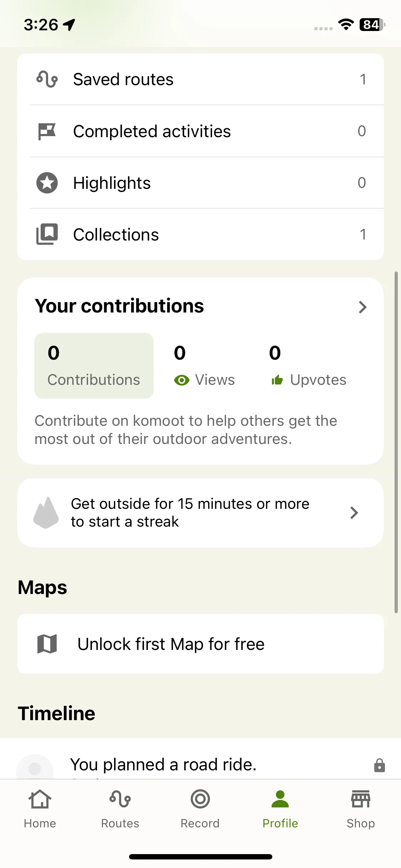Tap the green Upvotes thumbs-up icon
This screenshot has height=868, width=401.
tap(277, 380)
